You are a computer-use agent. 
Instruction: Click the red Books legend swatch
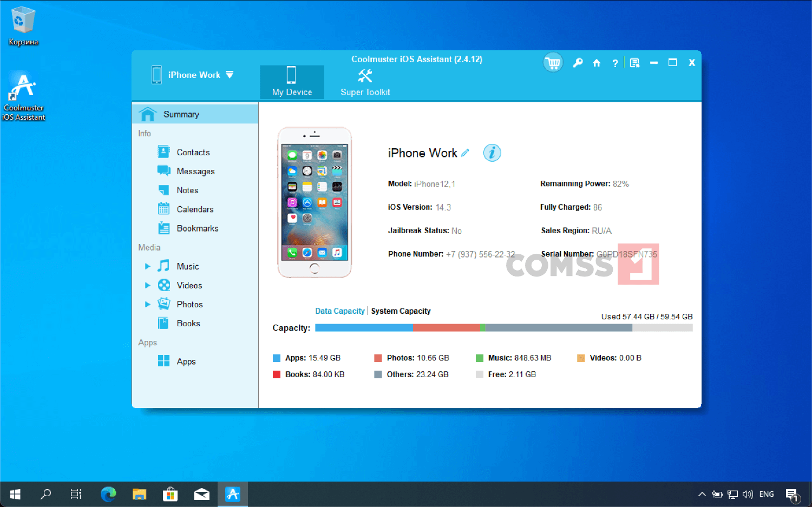[x=277, y=374]
